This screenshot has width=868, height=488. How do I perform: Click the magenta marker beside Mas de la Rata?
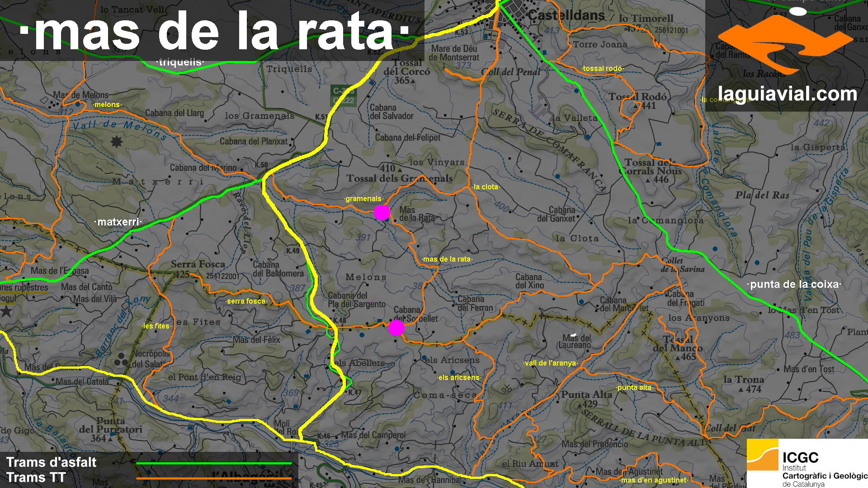coord(382,212)
